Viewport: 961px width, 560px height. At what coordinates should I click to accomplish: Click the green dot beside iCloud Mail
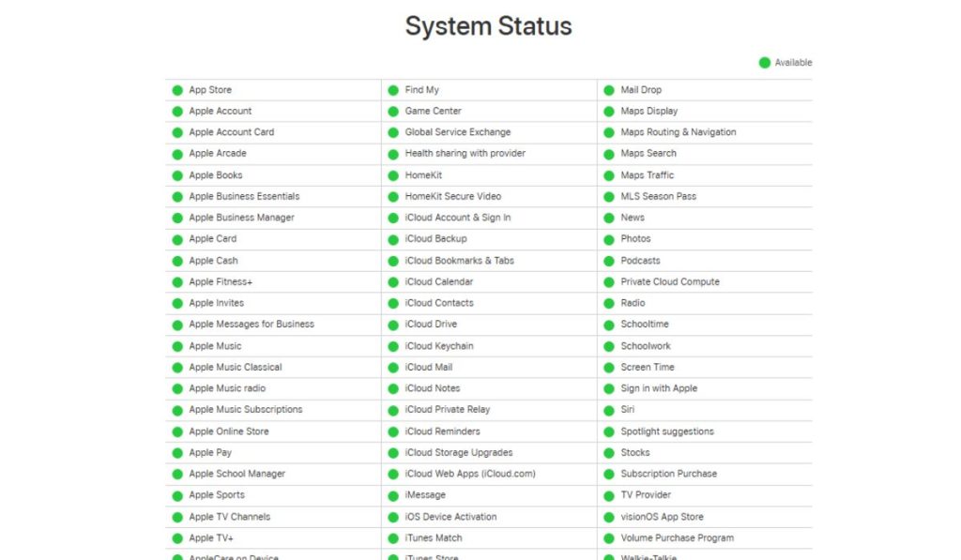click(x=393, y=368)
